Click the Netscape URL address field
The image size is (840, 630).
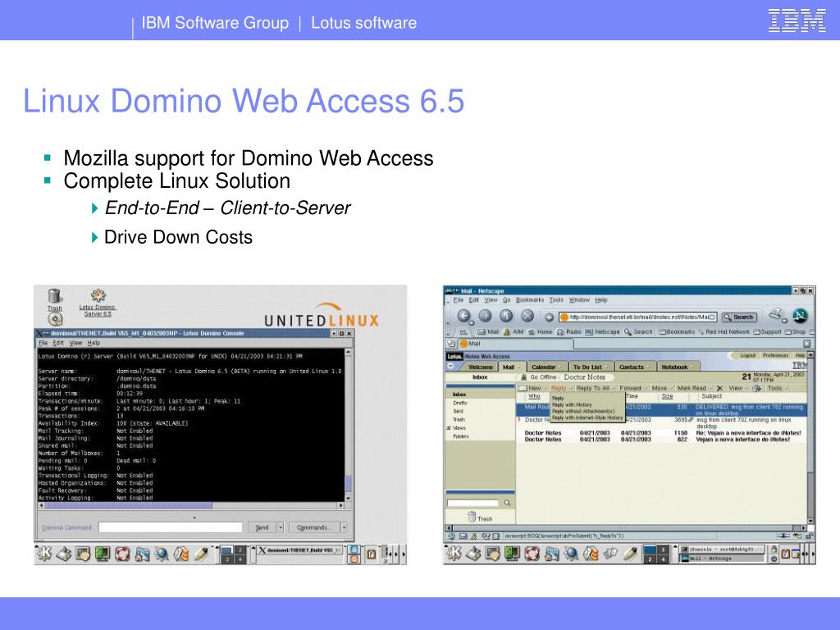pyautogui.click(x=637, y=317)
